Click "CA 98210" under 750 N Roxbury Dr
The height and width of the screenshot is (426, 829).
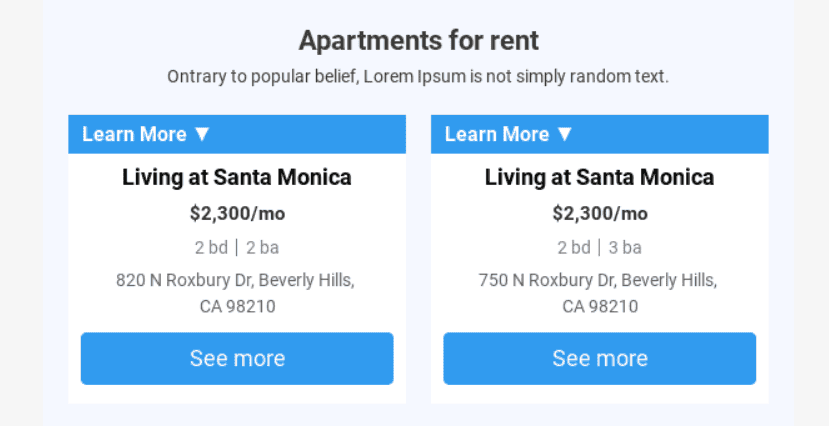[599, 306]
